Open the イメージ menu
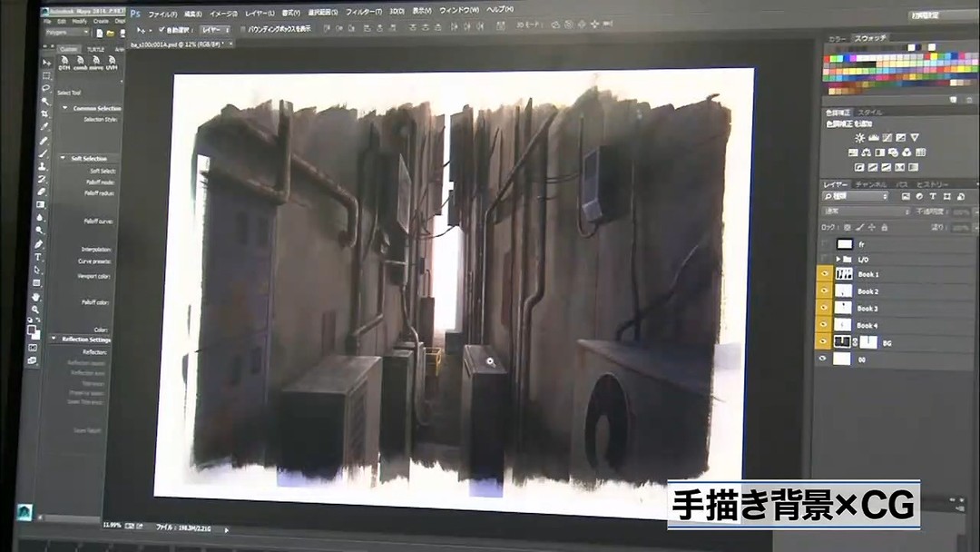Image resolution: width=980 pixels, height=552 pixels. [x=223, y=13]
